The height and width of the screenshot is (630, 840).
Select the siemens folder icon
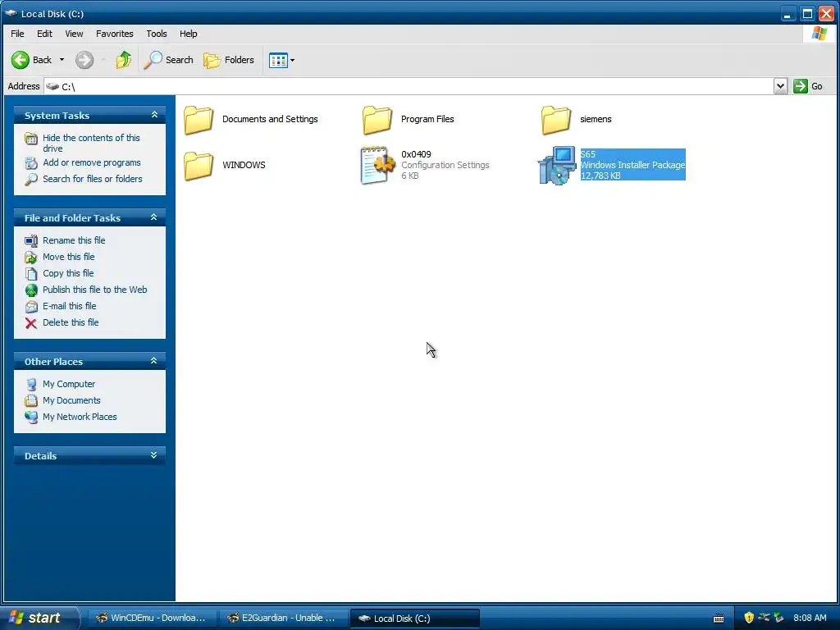click(556, 119)
